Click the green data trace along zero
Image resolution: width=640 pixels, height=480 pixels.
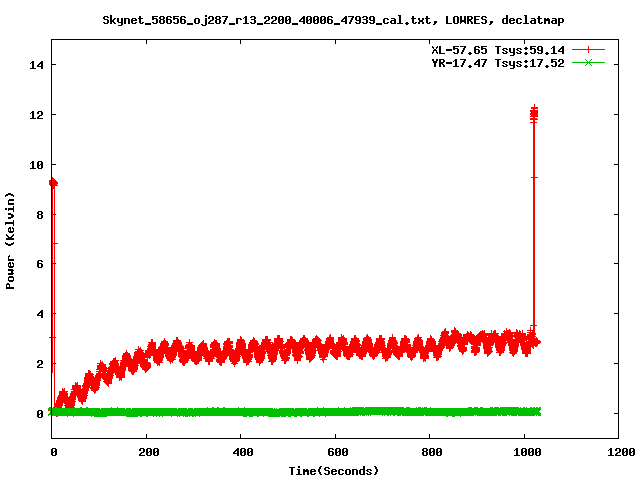pos(295,411)
